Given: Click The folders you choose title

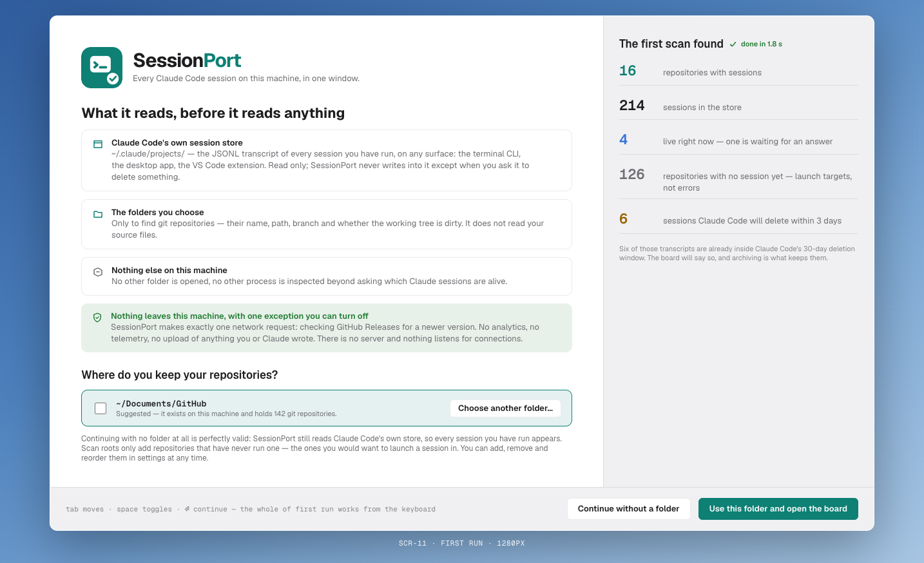Looking at the screenshot, I should pos(157,213).
